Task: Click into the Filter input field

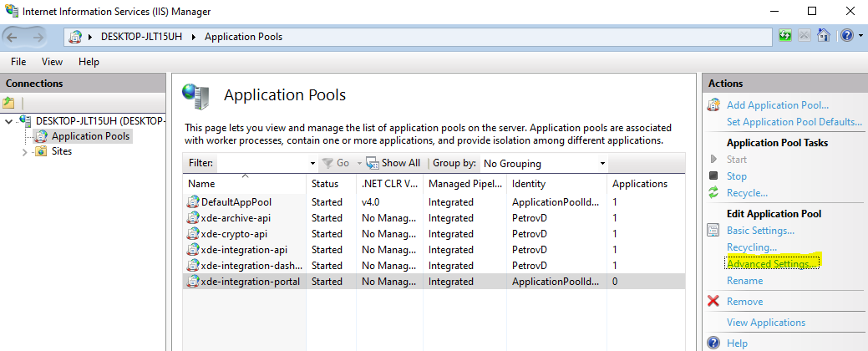Action: pos(262,163)
